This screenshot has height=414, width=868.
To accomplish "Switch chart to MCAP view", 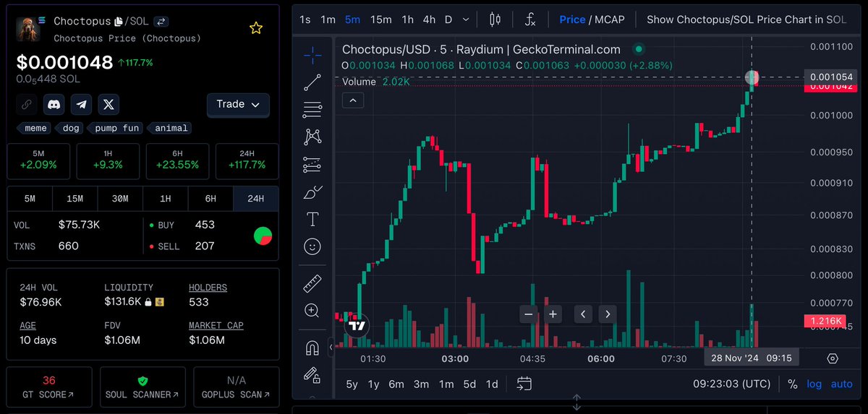I will [x=610, y=20].
